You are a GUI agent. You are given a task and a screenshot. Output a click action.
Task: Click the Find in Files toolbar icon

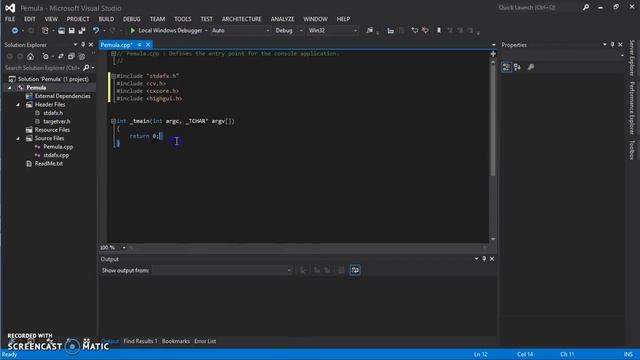tap(369, 31)
